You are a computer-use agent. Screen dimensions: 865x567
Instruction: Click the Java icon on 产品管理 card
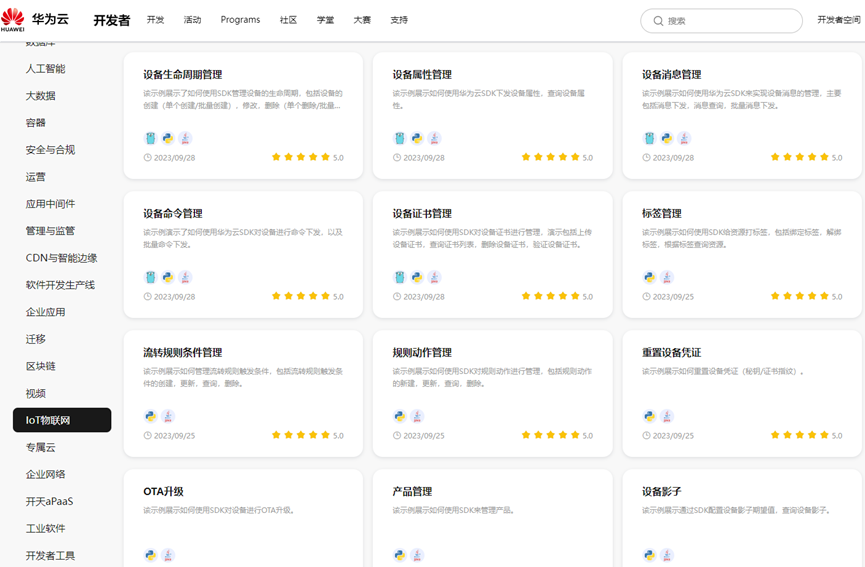click(x=418, y=555)
